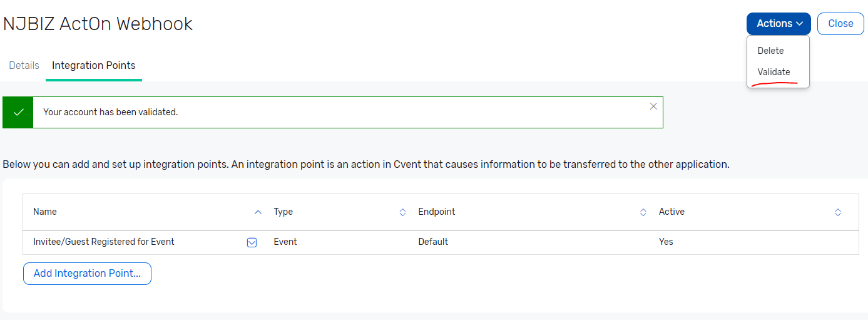Image resolution: width=868 pixels, height=320 pixels.
Task: Click the chevron on the Actions button
Action: tap(800, 24)
